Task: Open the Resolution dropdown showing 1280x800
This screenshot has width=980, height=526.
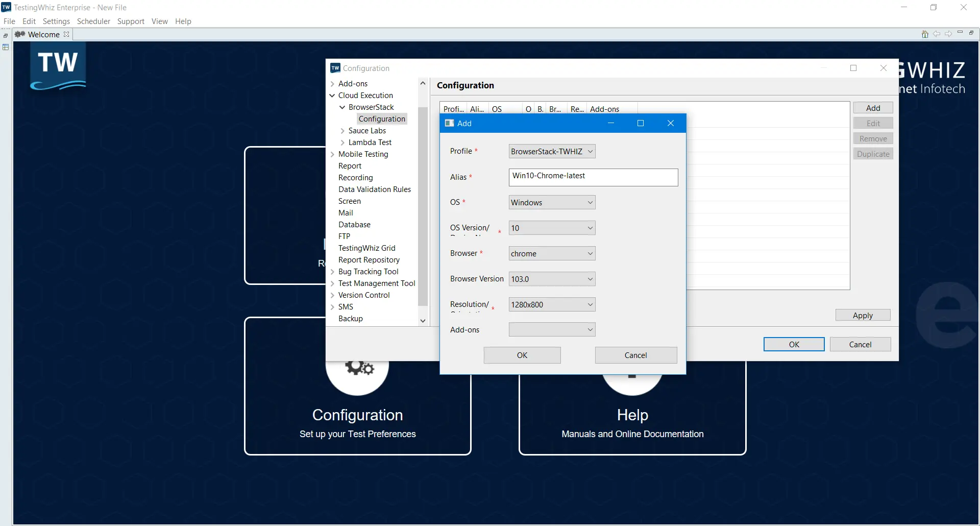Action: point(552,305)
